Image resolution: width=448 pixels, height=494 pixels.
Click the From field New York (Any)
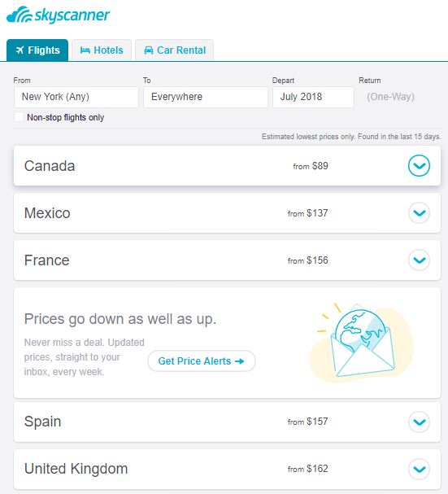pos(76,97)
